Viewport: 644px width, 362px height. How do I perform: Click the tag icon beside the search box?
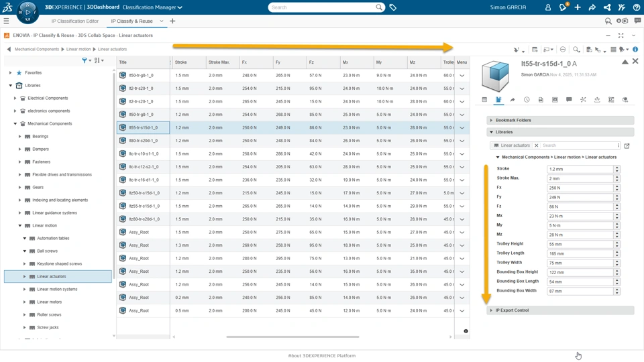pyautogui.click(x=393, y=7)
